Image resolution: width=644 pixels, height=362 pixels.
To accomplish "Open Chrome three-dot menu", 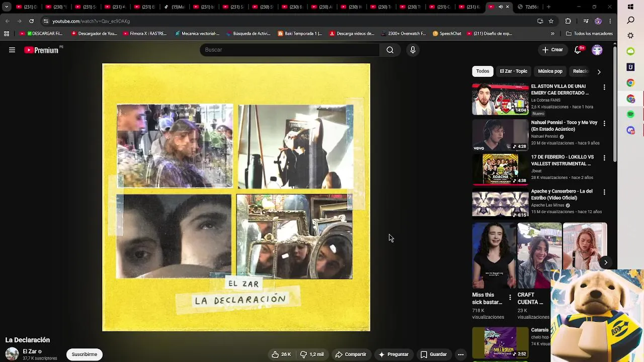I will (x=610, y=21).
